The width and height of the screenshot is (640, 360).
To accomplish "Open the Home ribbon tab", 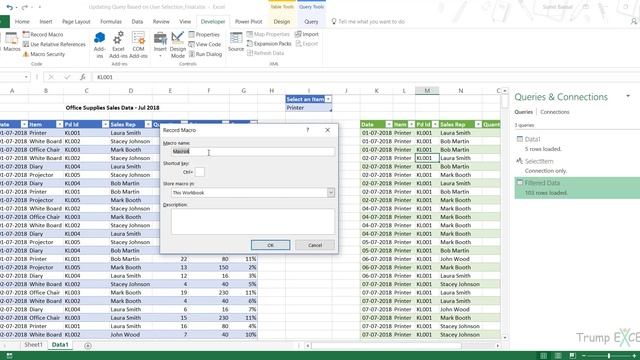I will pos(22,22).
